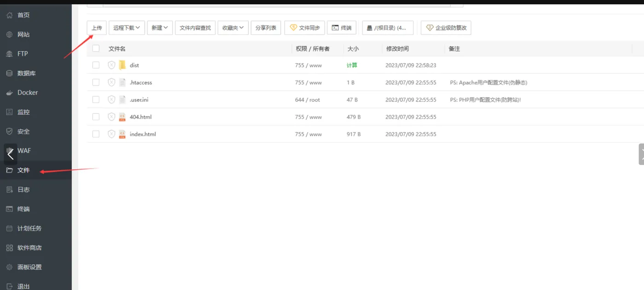Open the /(根目录) disk selector

point(388,28)
